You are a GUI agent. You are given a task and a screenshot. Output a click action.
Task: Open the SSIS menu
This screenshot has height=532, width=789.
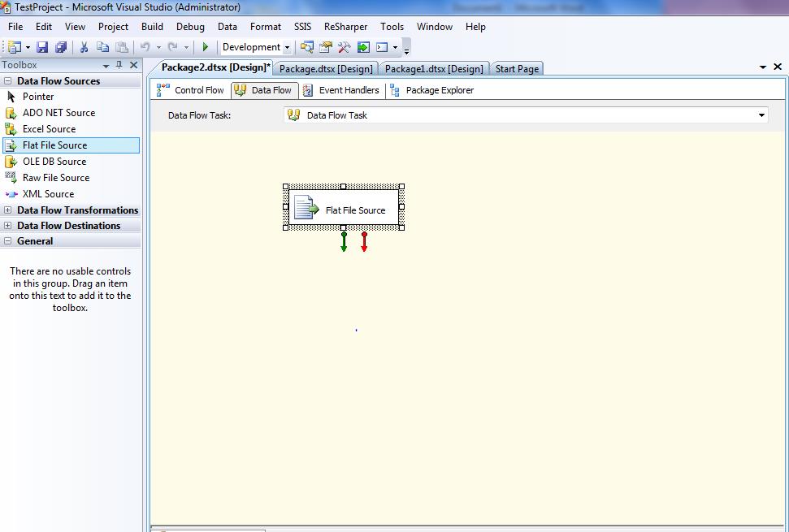click(x=302, y=27)
